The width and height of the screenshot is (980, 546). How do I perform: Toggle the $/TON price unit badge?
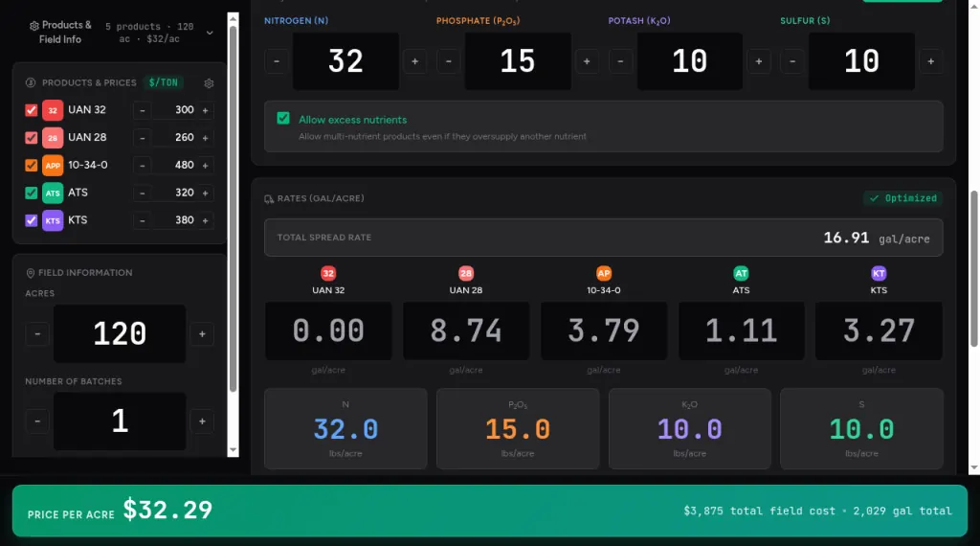163,82
